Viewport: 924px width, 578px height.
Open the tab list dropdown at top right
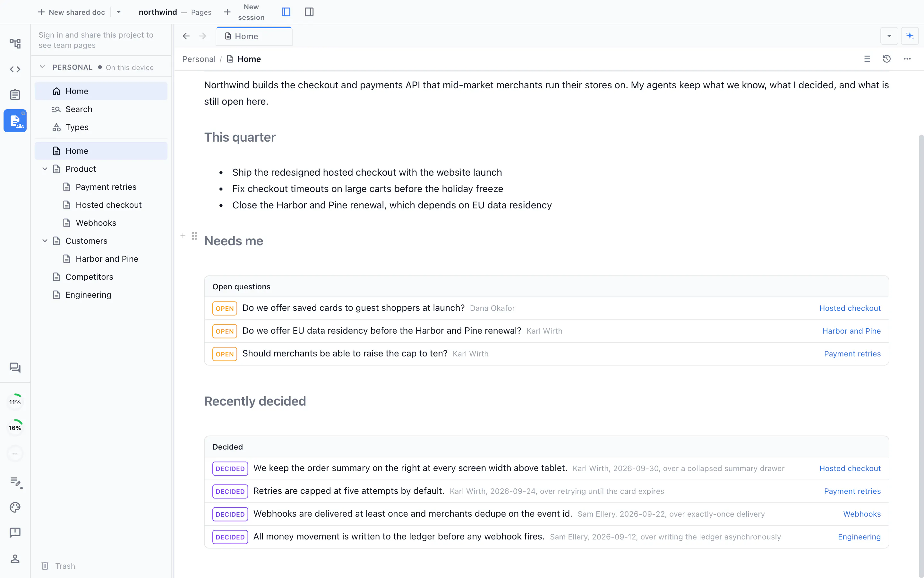[889, 36]
